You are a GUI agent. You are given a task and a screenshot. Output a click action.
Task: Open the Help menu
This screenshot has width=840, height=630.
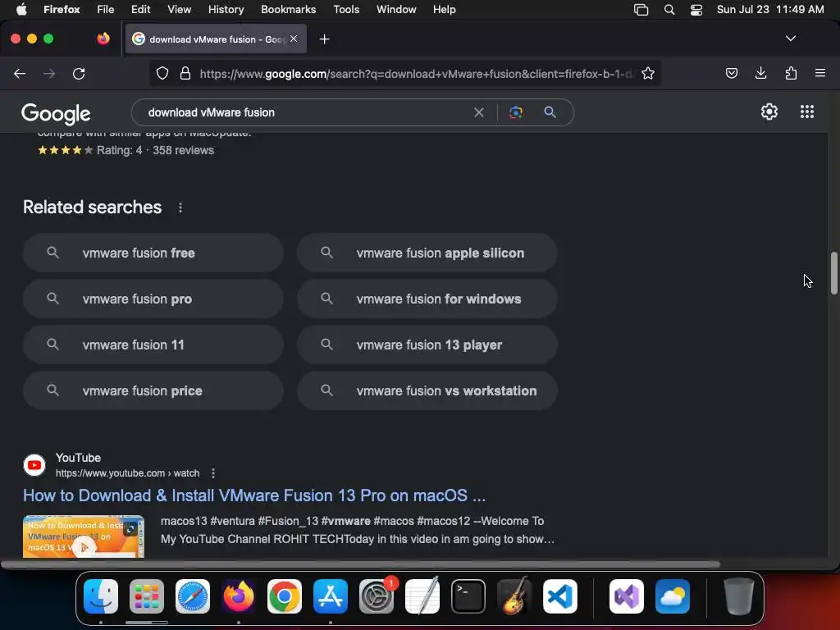[x=444, y=9]
